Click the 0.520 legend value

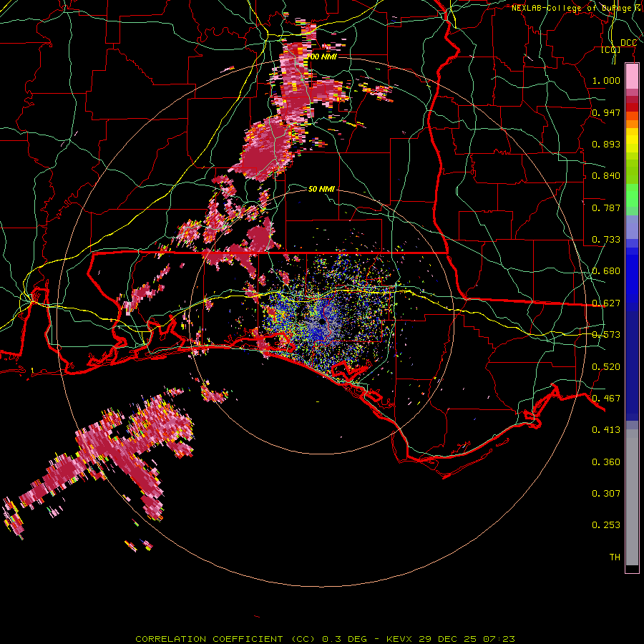pos(606,367)
